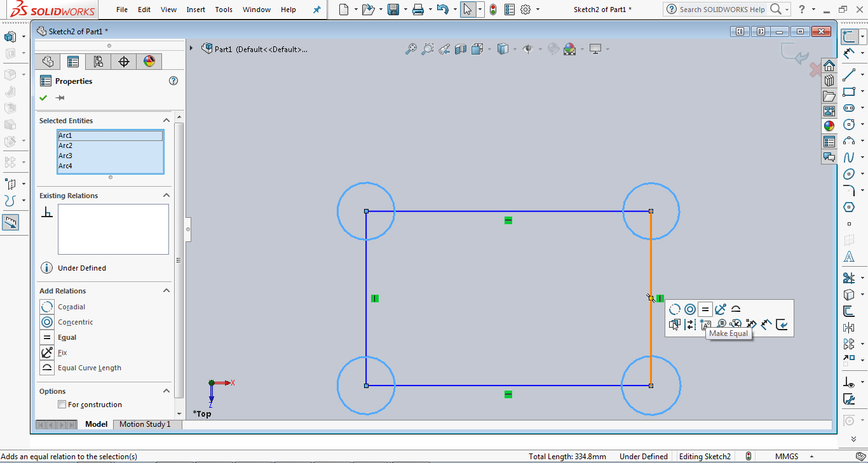The image size is (868, 463).
Task: Open Properties panel help
Action: click(x=173, y=81)
